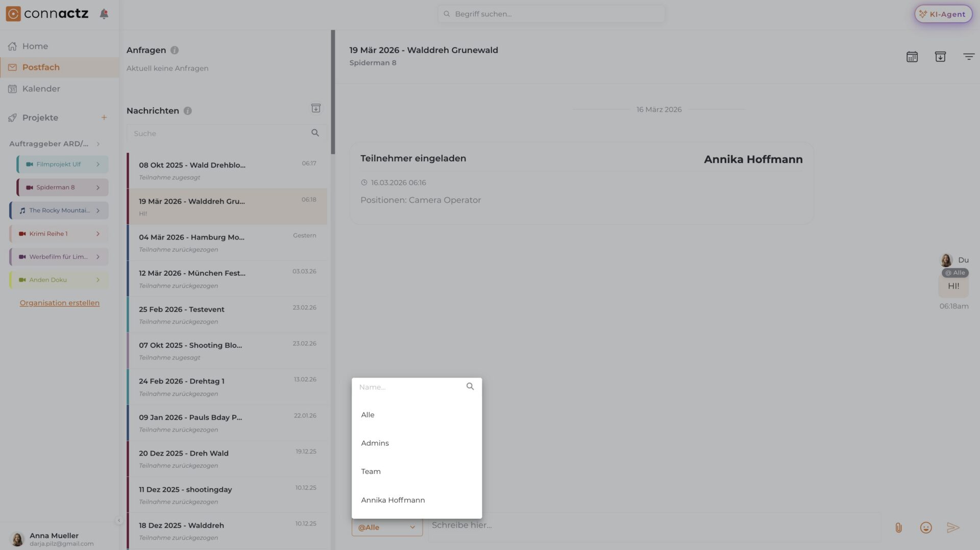Click the search magnifier in the Nachrichten field
Viewport: 980px width, 550px height.
pyautogui.click(x=315, y=133)
